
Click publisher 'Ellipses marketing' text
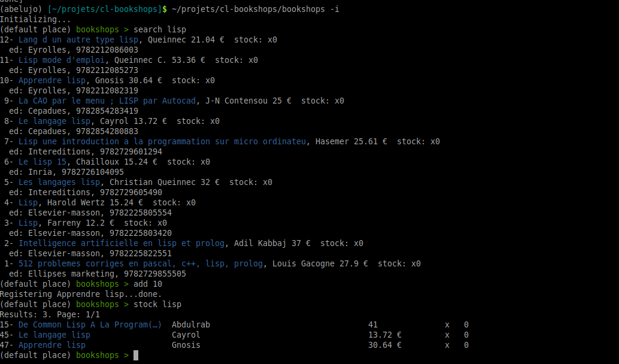(71, 274)
